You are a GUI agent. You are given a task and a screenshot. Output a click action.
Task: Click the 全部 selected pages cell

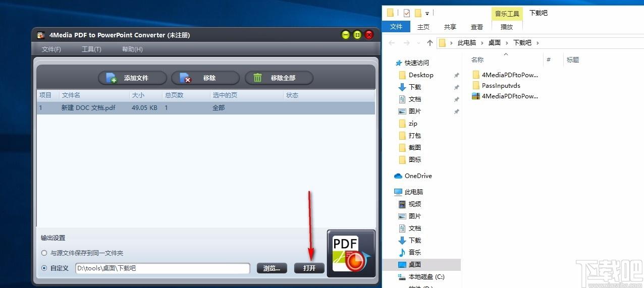219,108
